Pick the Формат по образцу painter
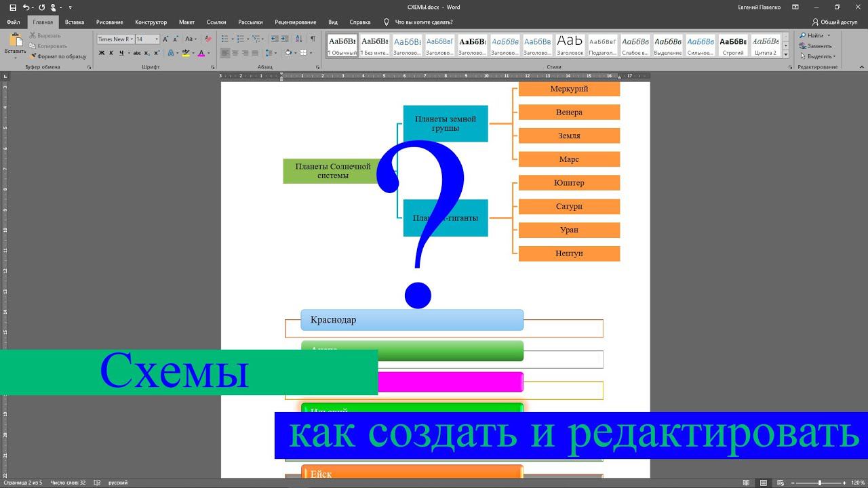868x488 pixels. tap(58, 56)
